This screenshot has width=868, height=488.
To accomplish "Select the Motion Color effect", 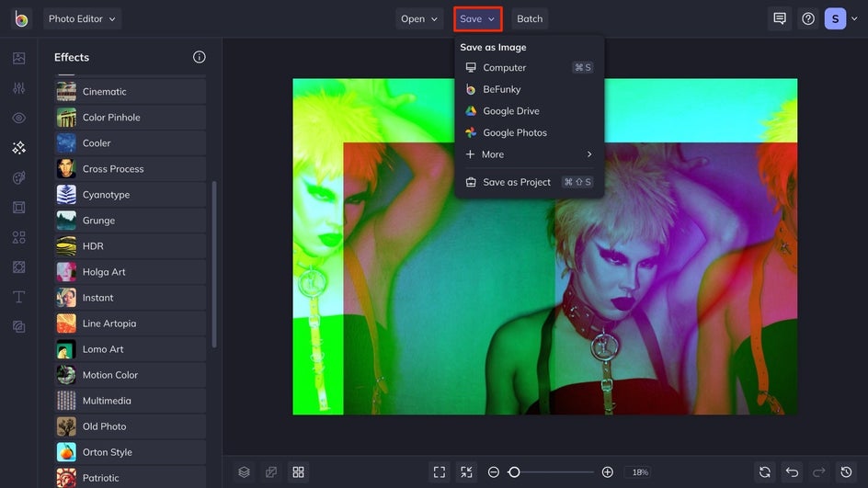I will [131, 375].
